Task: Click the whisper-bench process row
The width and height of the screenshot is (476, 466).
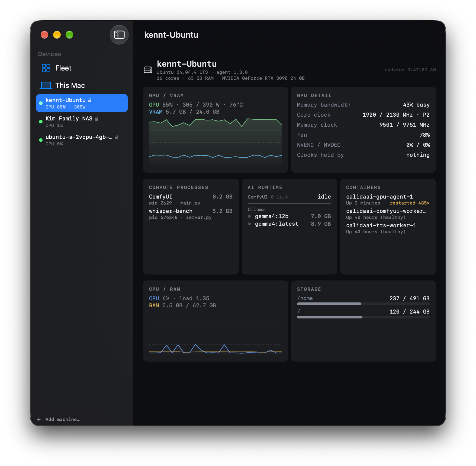Action: 191,214
